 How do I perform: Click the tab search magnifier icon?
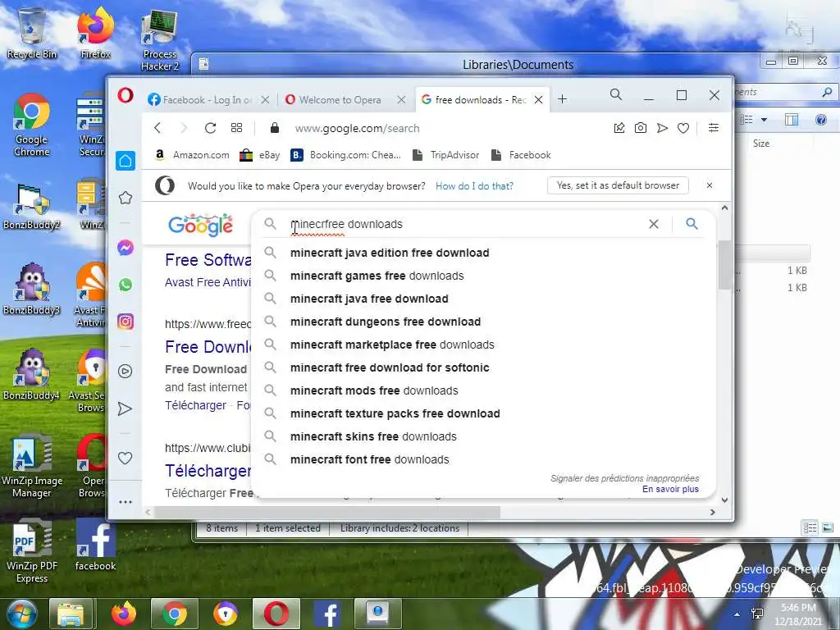(x=616, y=95)
